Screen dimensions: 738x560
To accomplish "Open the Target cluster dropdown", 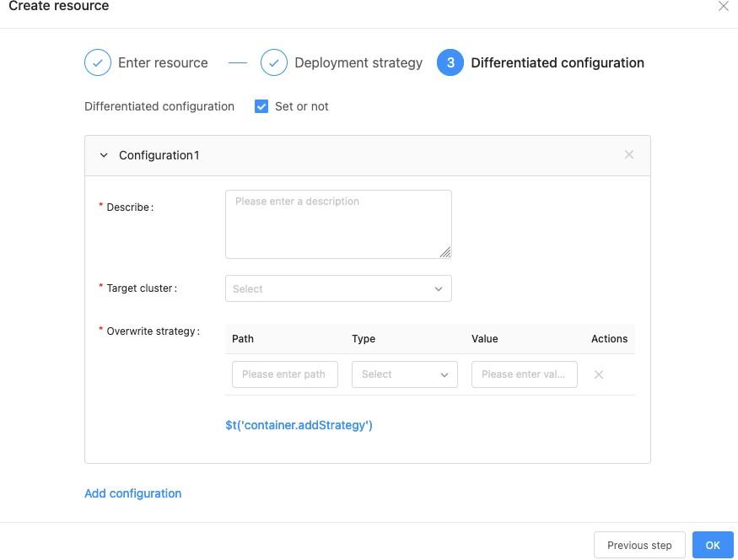I will click(x=338, y=288).
